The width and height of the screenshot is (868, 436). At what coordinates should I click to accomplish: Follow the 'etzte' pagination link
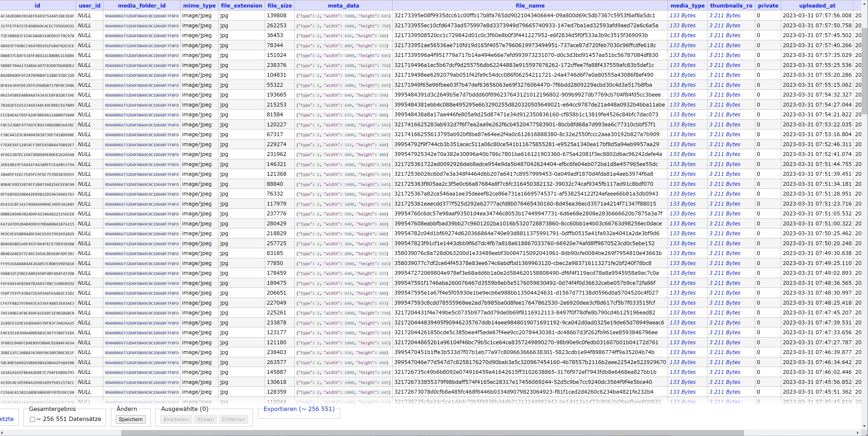[x=7, y=419]
